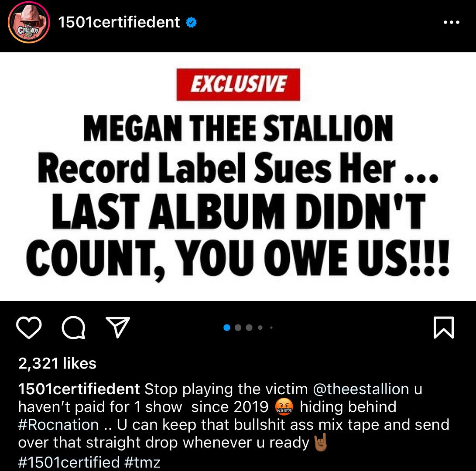Tap the Megan Thee Stallion headline image
476x471 pixels.
pos(238,176)
